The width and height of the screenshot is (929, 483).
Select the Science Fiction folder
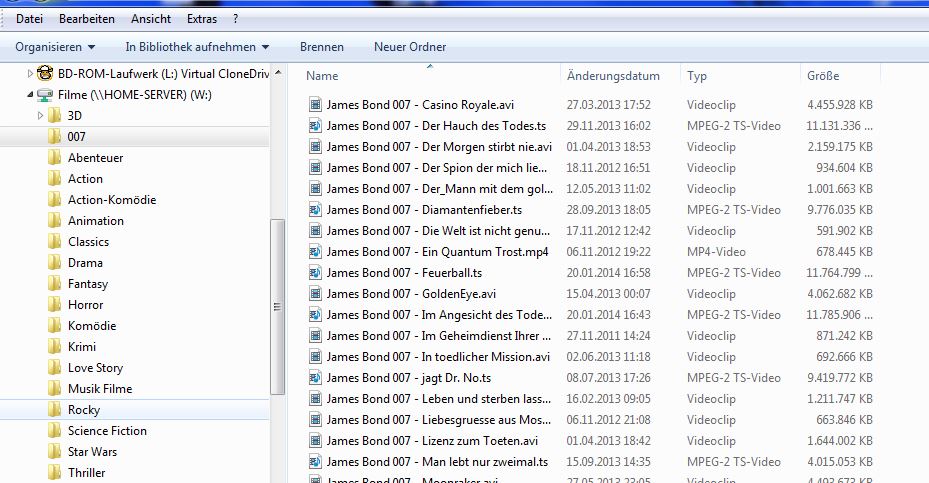click(x=107, y=431)
